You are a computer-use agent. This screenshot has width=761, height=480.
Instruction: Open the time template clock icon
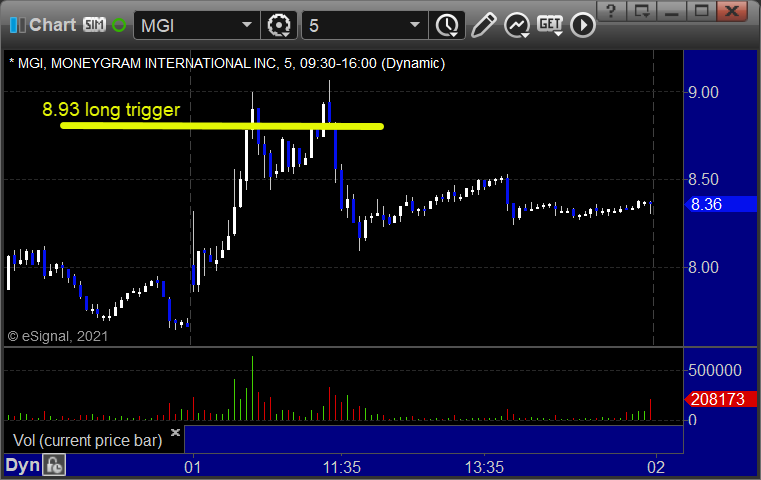pyautogui.click(x=447, y=25)
